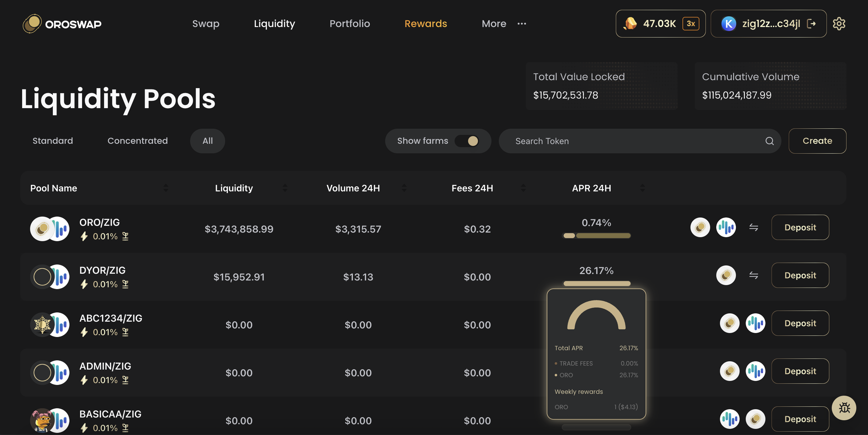Click the wallet logout icon next to the address
The width and height of the screenshot is (868, 435).
(812, 24)
